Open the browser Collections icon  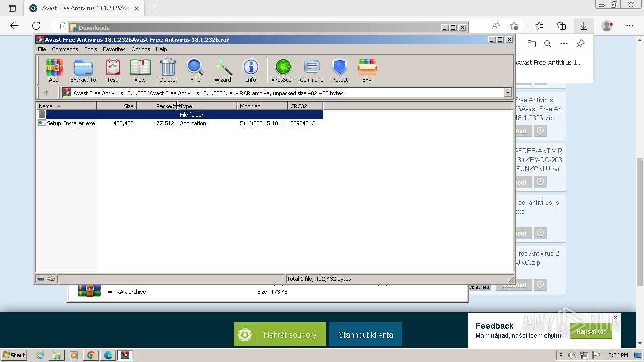pyautogui.click(x=561, y=26)
